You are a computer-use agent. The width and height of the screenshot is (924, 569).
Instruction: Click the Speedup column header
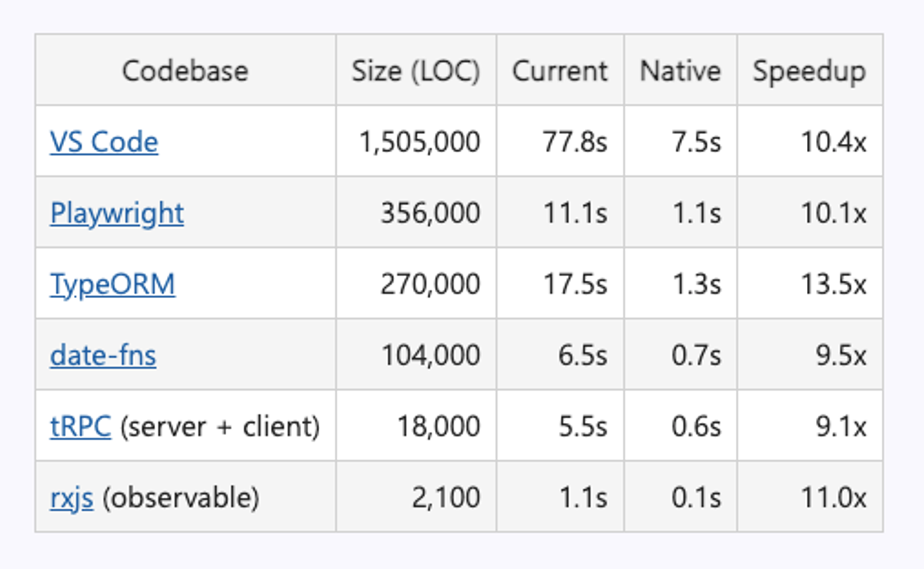(x=810, y=70)
